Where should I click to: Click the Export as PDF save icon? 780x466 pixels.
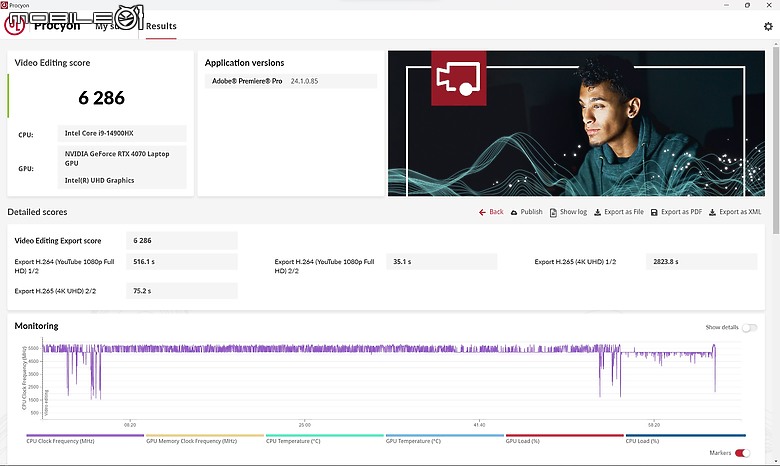click(654, 212)
